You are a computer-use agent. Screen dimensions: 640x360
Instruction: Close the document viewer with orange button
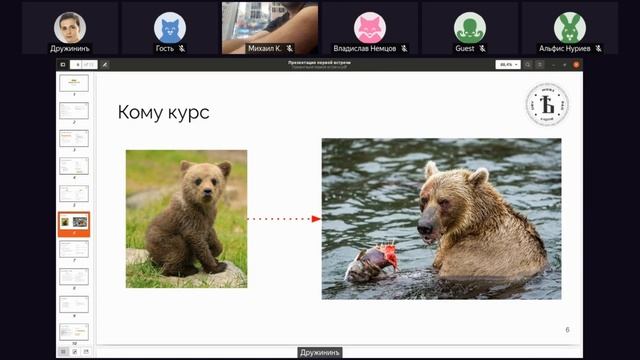click(576, 64)
